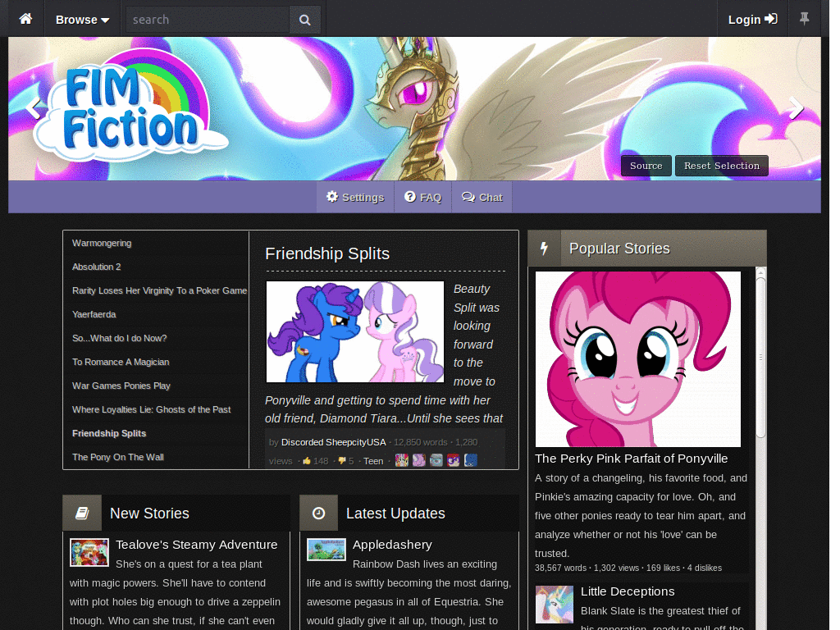Click Friendship Splits cover image

355,332
